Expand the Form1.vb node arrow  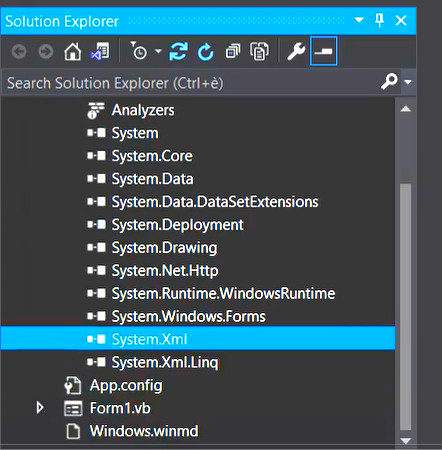[x=40, y=407]
